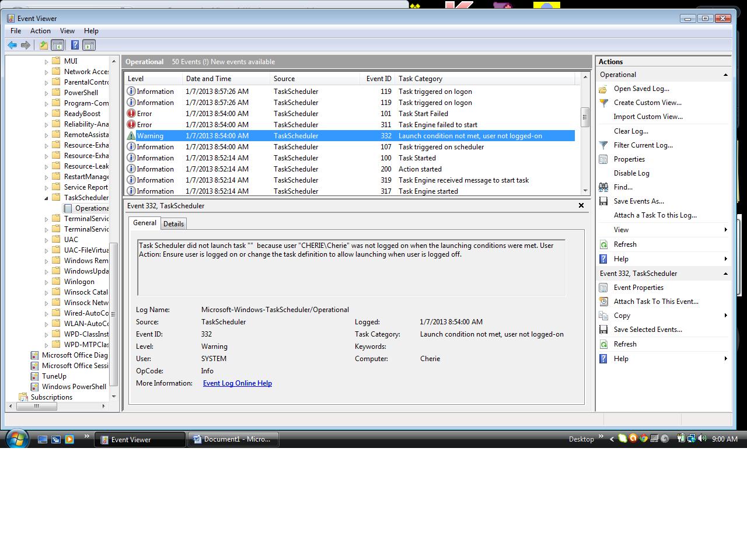Click Import Custom View action
This screenshot has width=747, height=560.
point(648,117)
